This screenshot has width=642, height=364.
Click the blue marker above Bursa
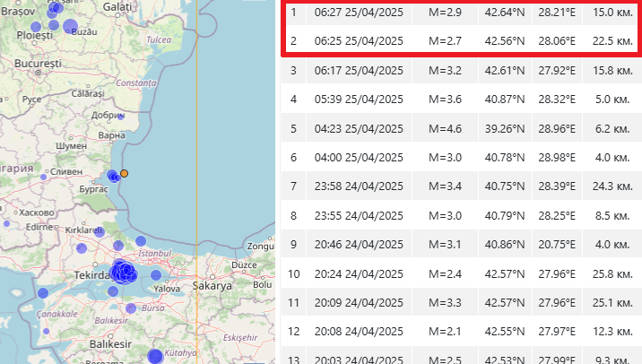pyautogui.click(x=131, y=308)
